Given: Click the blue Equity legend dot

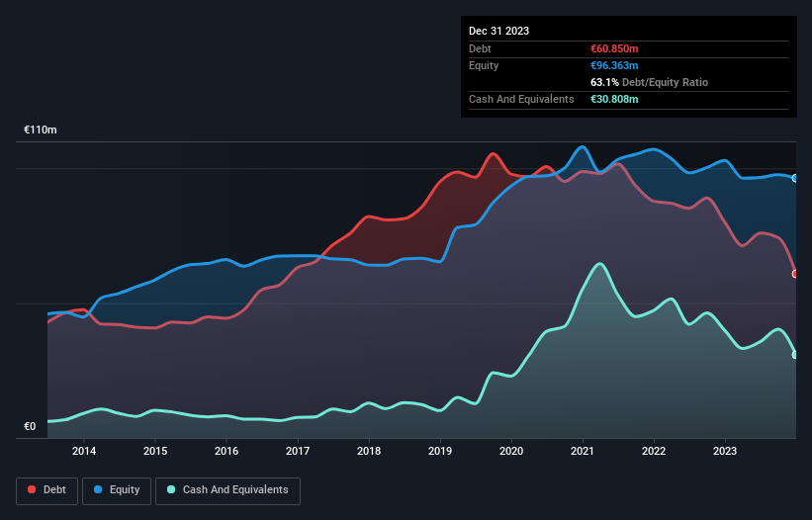Looking at the screenshot, I should pos(98,489).
